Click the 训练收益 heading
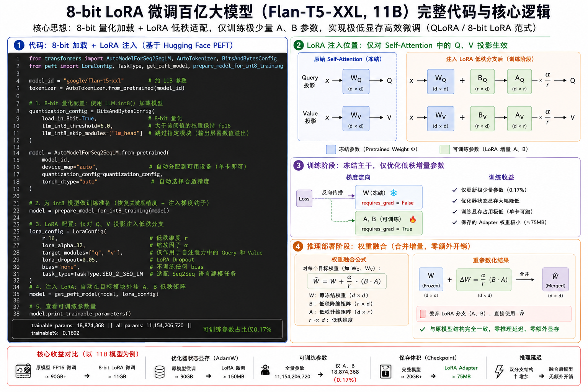 (x=501, y=178)
